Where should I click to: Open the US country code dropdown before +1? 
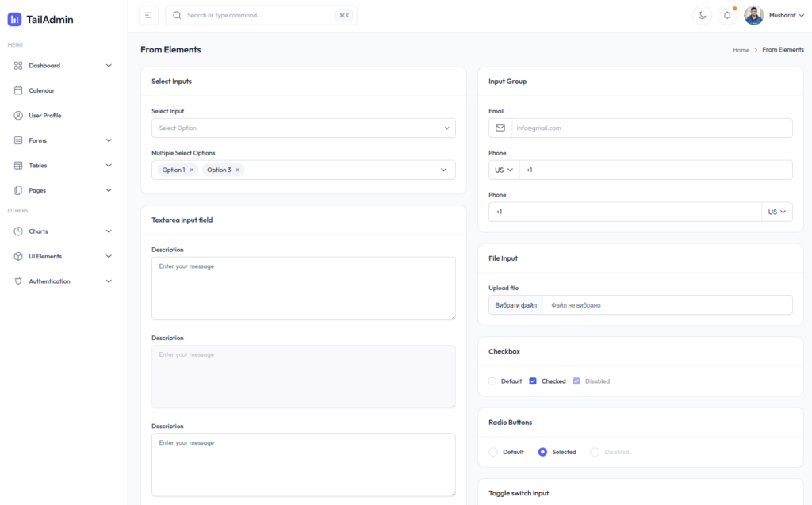coord(504,170)
